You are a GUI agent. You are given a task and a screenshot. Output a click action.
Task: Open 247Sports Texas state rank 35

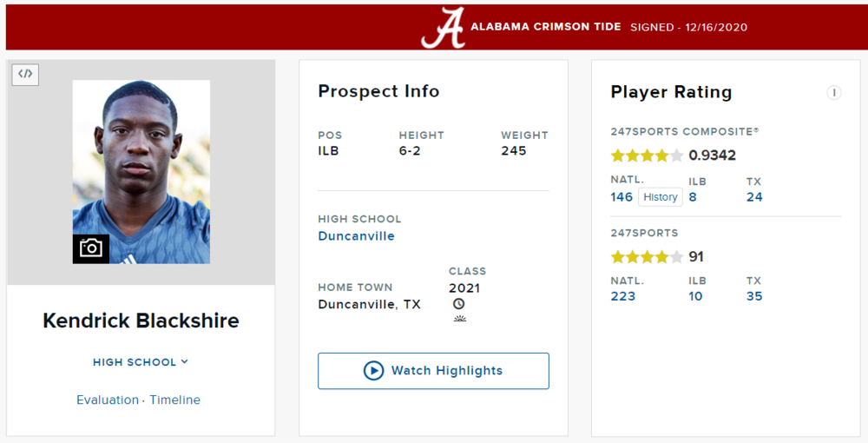[754, 296]
